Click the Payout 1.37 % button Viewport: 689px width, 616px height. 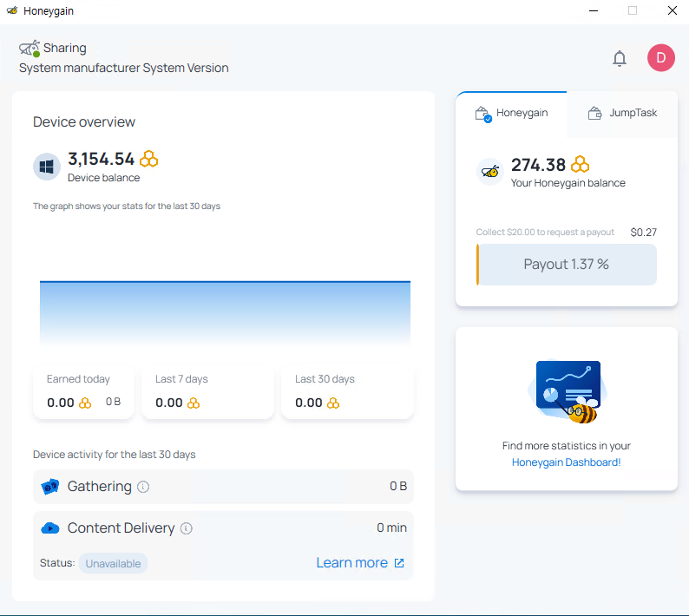tap(567, 265)
